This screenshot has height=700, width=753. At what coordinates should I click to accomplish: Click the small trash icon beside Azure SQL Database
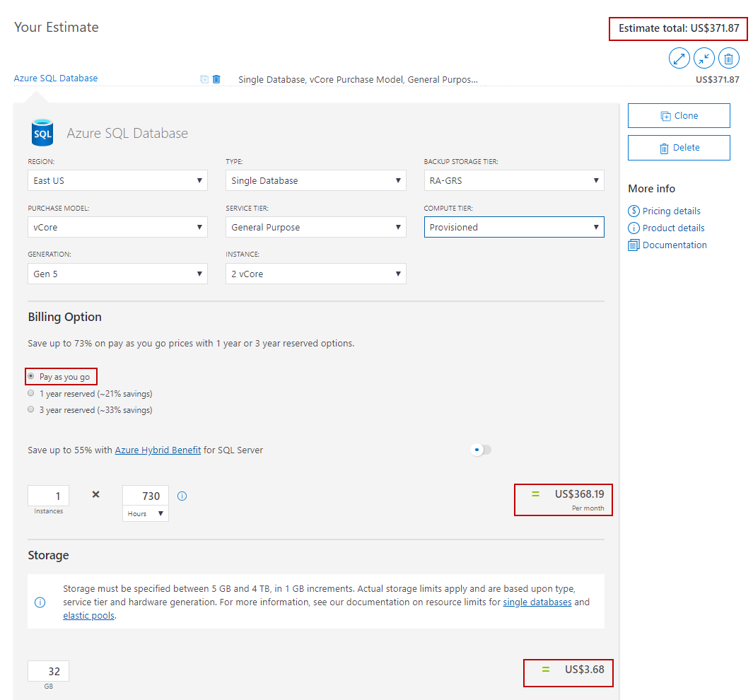pos(216,79)
